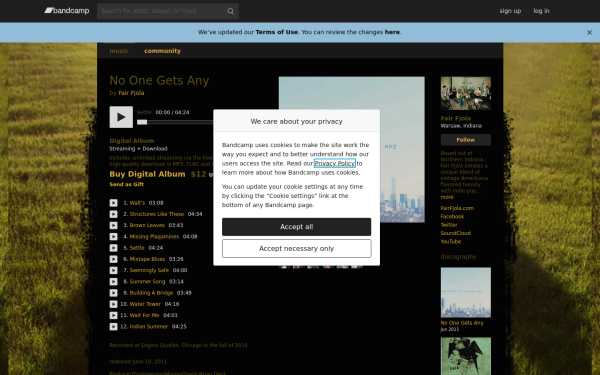Click the search magnifier icon
Viewport: 600px width, 375px height.
(x=230, y=11)
